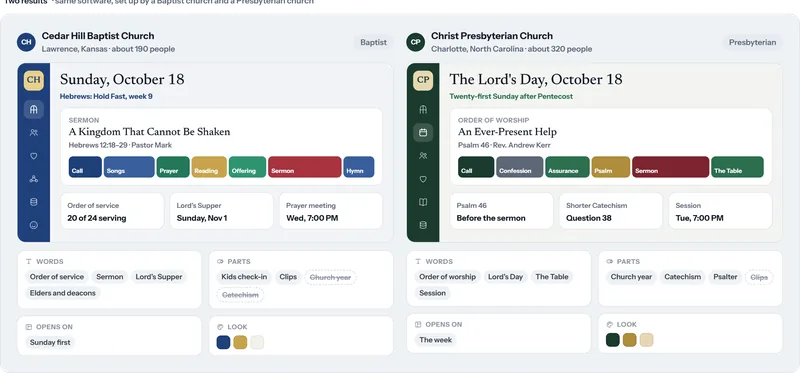Screen dimensions: 800x373
Task: Enable the struck-through Catechism chip for Cedar Hill
Action: pos(240,295)
